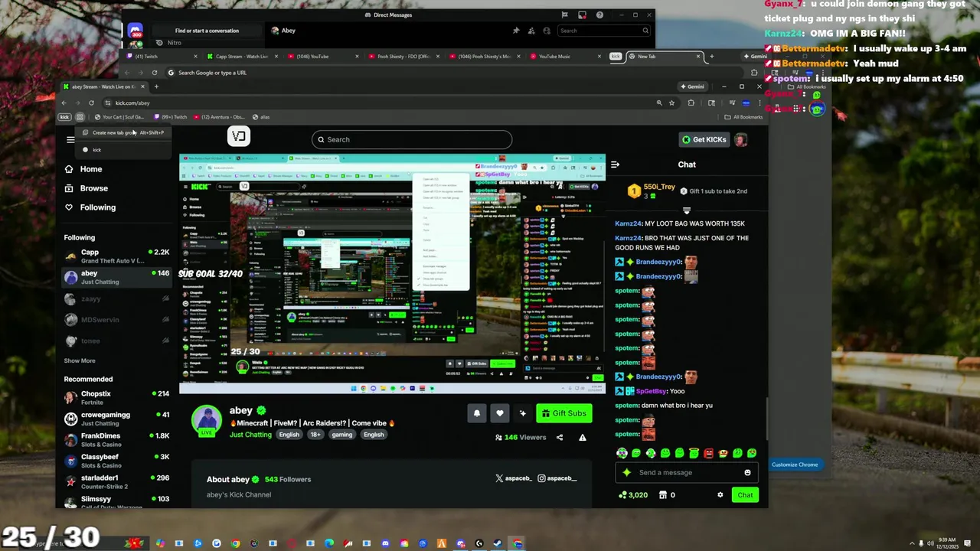The width and height of the screenshot is (980, 551).
Task: Click the gaming stream tag
Action: tap(341, 435)
